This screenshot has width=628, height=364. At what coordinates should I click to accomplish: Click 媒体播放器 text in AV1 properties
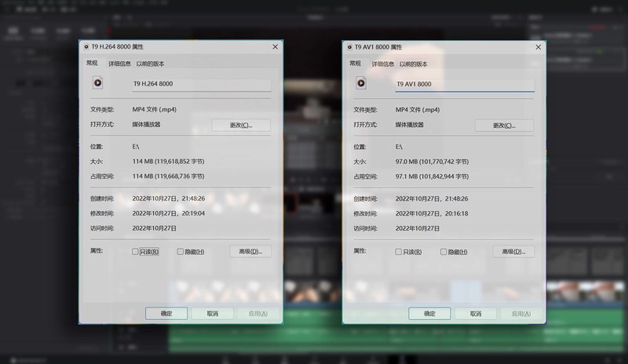pos(409,125)
